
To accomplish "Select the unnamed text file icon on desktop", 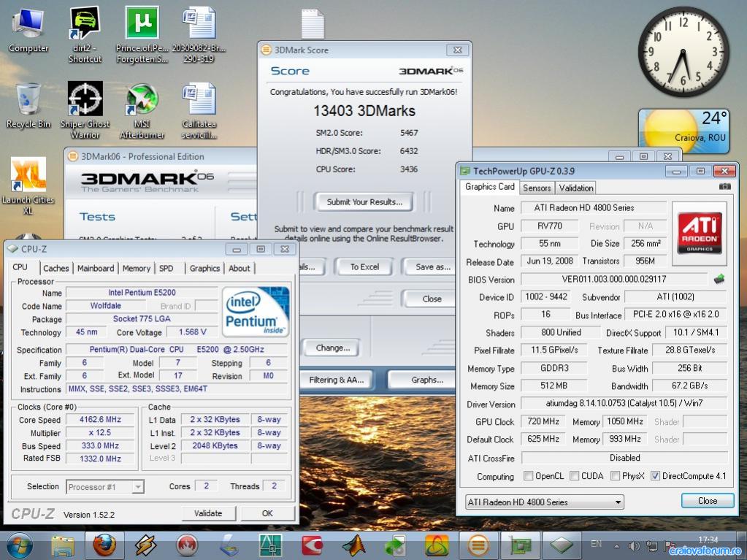I will 313,24.
